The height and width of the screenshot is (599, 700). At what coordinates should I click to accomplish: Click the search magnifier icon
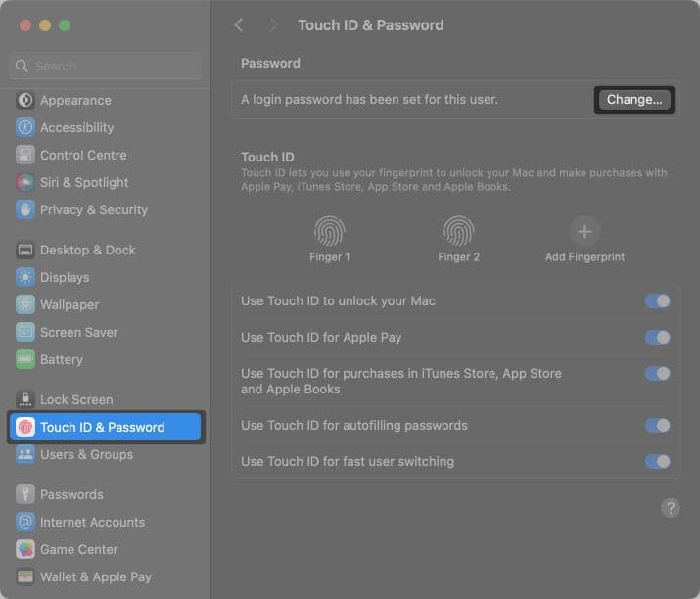(x=22, y=66)
